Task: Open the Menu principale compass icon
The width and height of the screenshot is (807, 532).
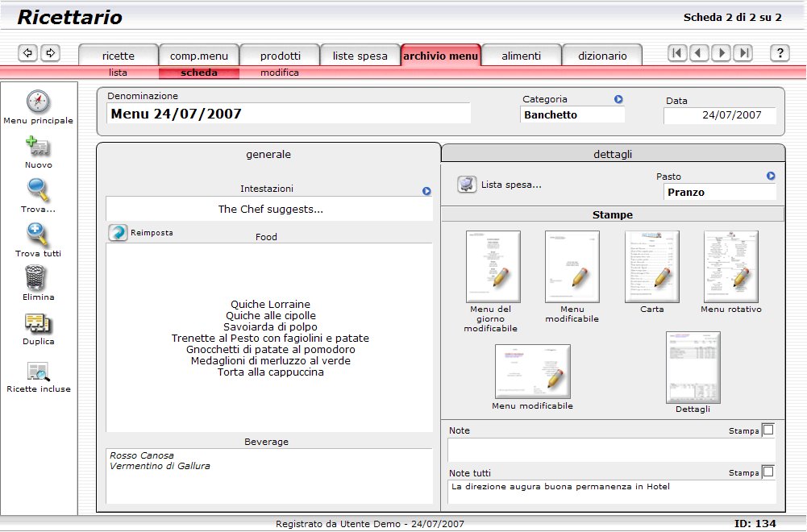Action: tap(38, 102)
